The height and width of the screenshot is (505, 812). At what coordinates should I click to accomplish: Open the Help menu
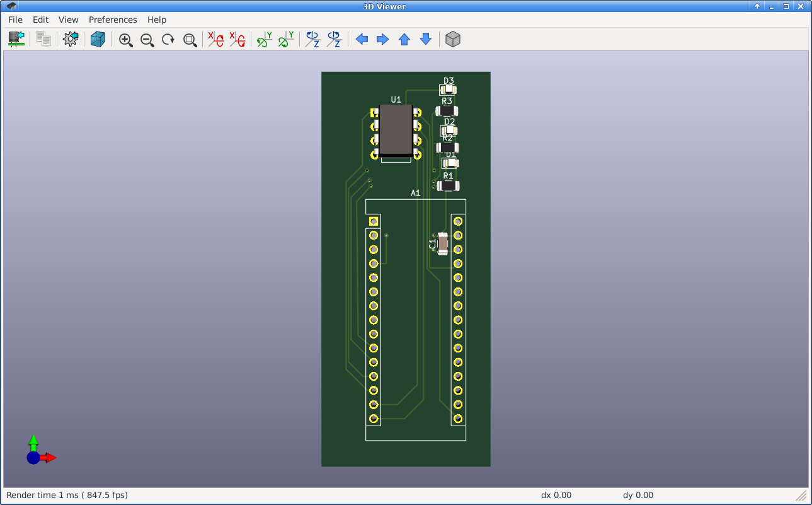point(157,20)
